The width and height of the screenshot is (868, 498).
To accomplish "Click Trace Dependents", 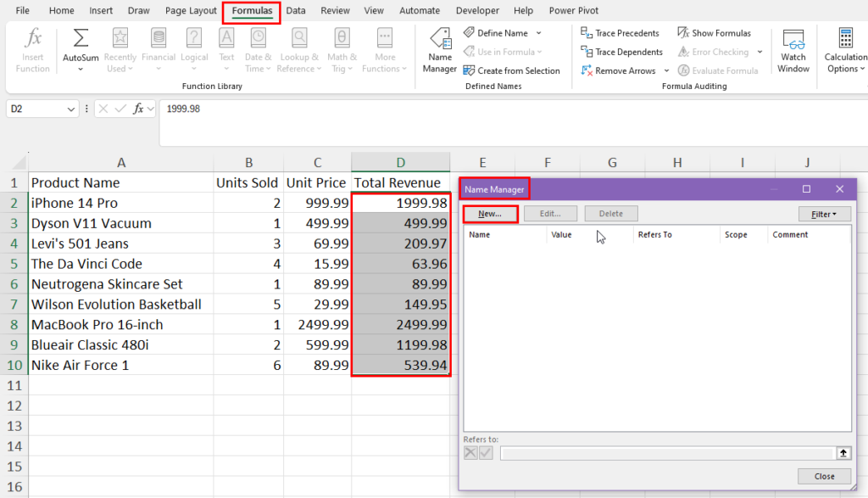I will pos(621,52).
